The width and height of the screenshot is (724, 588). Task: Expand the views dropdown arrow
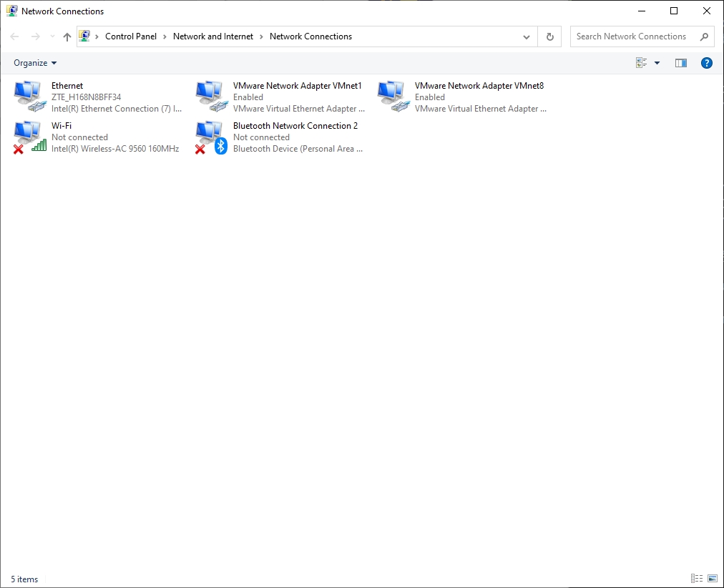click(657, 62)
